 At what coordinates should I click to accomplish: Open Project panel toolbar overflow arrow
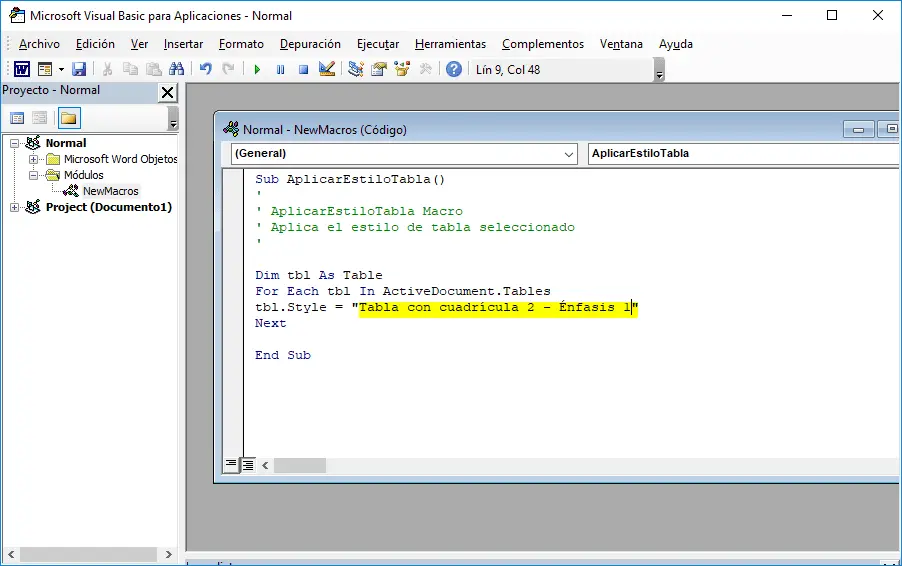click(x=173, y=119)
